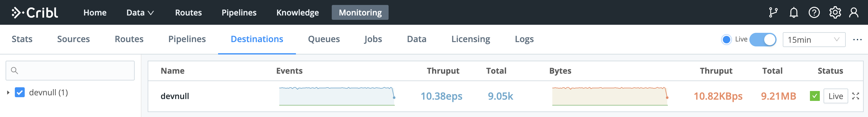Expand devnull row with the expand arrows icon
Viewport: 868px width, 117px height.
(855, 96)
